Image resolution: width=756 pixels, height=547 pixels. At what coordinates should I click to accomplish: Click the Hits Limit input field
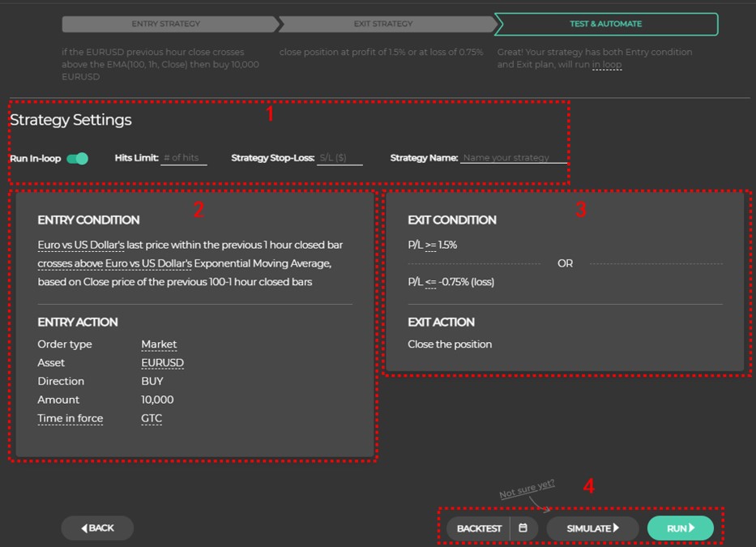(184, 158)
